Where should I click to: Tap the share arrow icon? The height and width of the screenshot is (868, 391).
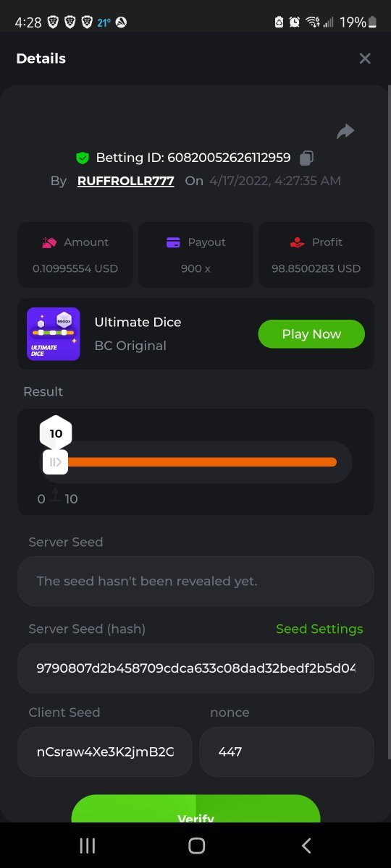click(x=345, y=131)
